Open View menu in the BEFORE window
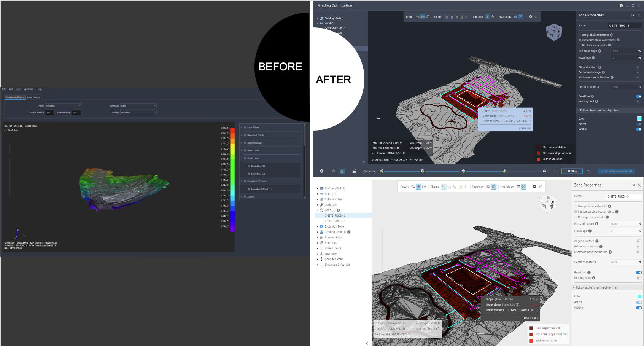Viewport: 644px width, 346px height. tap(18, 89)
